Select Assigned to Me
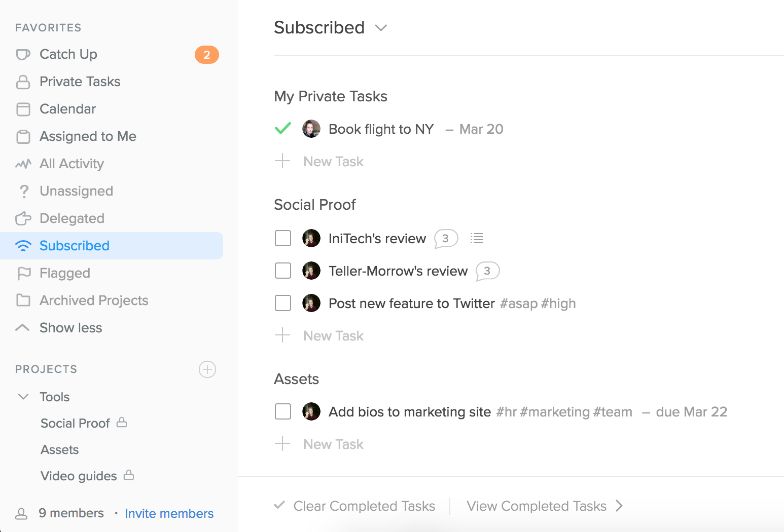The height and width of the screenshot is (532, 784). tap(88, 136)
